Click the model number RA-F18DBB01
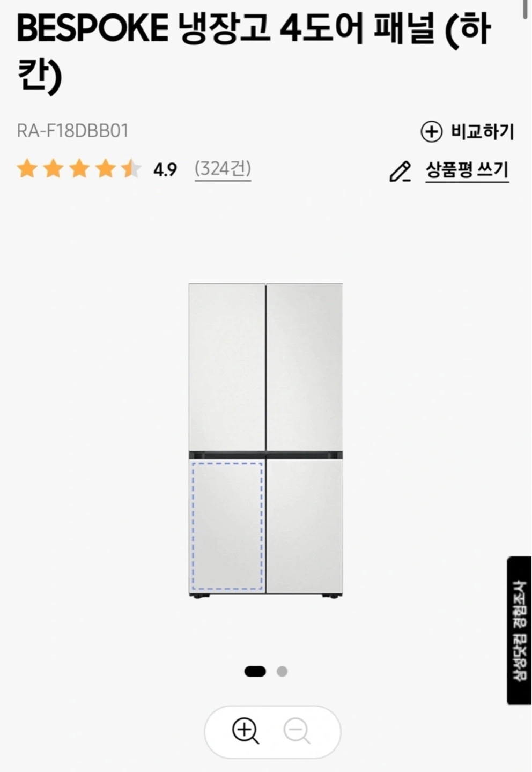The image size is (532, 772). (x=72, y=131)
